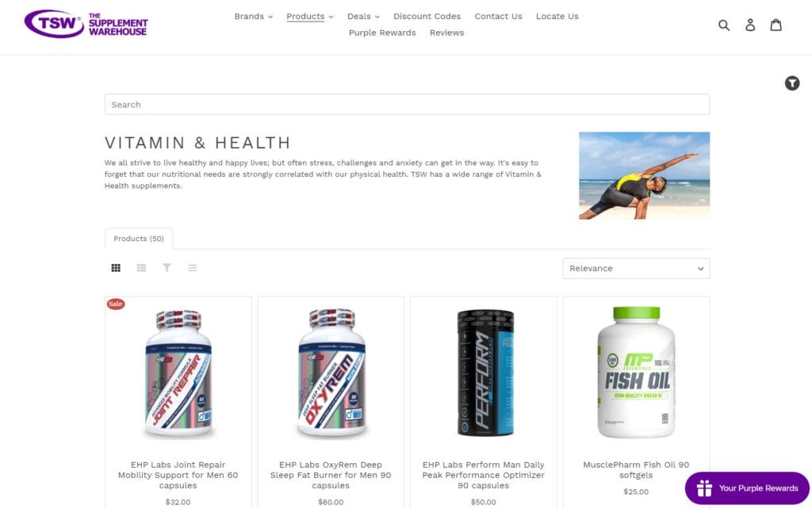
Task: Click the grey sliders options icon
Action: point(192,268)
